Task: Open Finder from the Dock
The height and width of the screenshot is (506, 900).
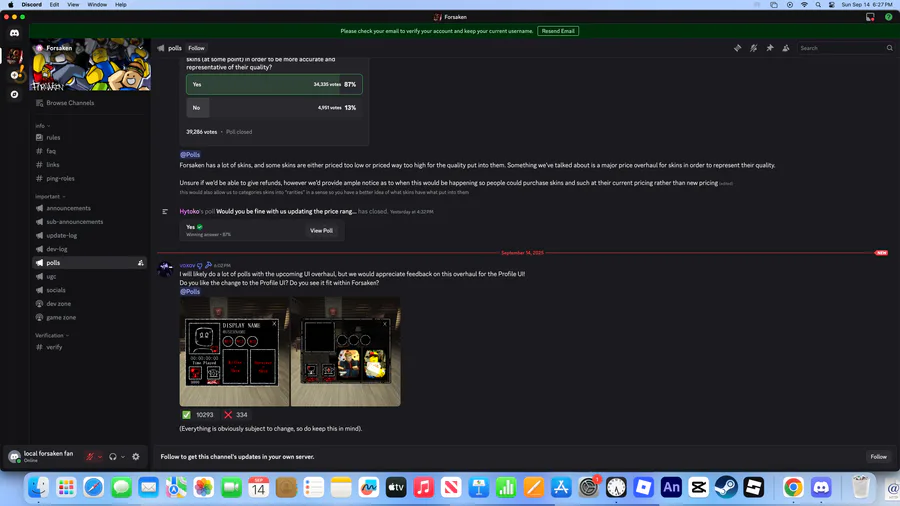Action: click(x=38, y=488)
